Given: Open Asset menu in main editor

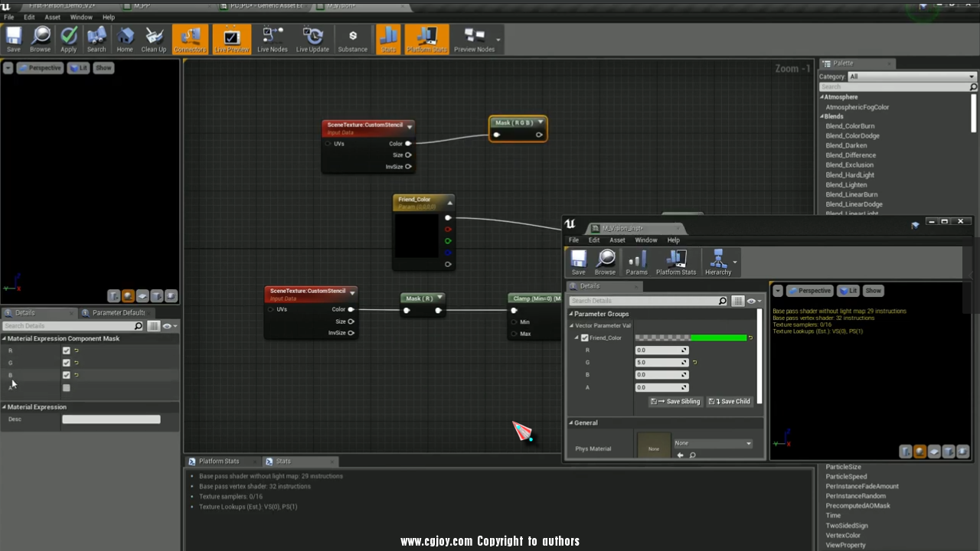Looking at the screenshot, I should click(x=52, y=17).
